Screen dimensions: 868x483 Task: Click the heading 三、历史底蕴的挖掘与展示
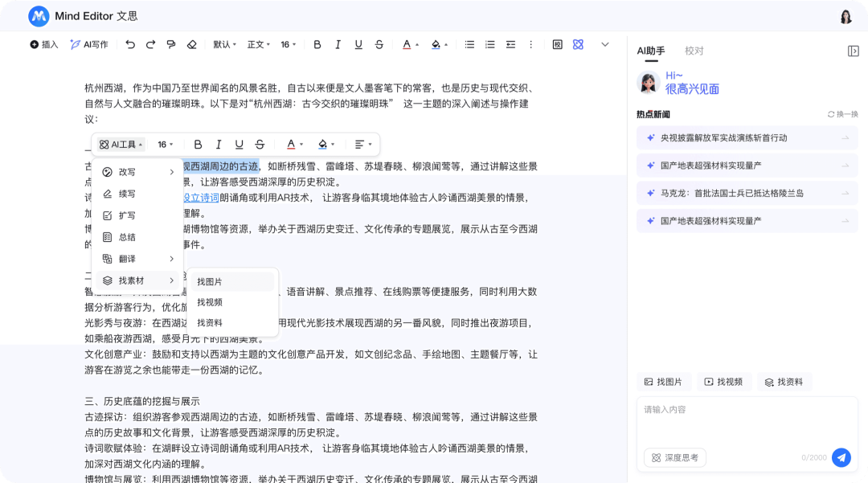pyautogui.click(x=142, y=401)
